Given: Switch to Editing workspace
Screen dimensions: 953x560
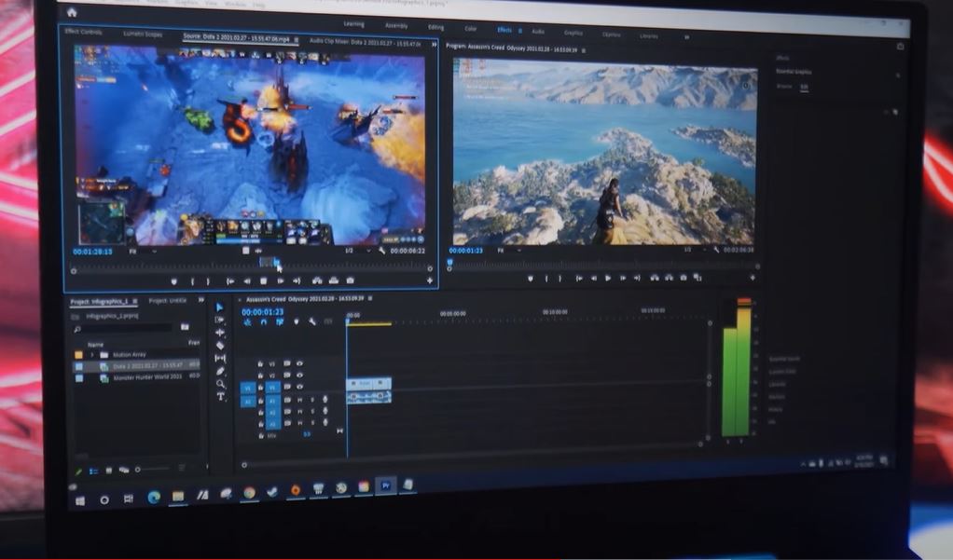Looking at the screenshot, I should click(x=435, y=27).
